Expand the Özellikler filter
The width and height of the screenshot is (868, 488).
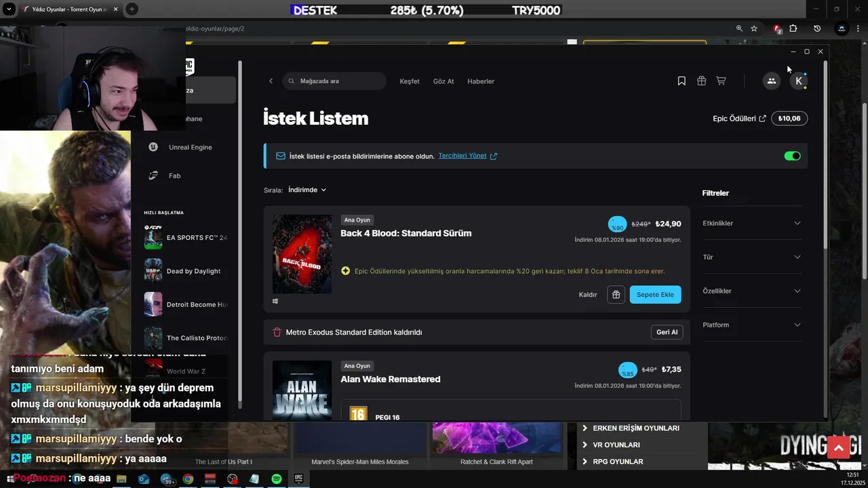click(751, 291)
